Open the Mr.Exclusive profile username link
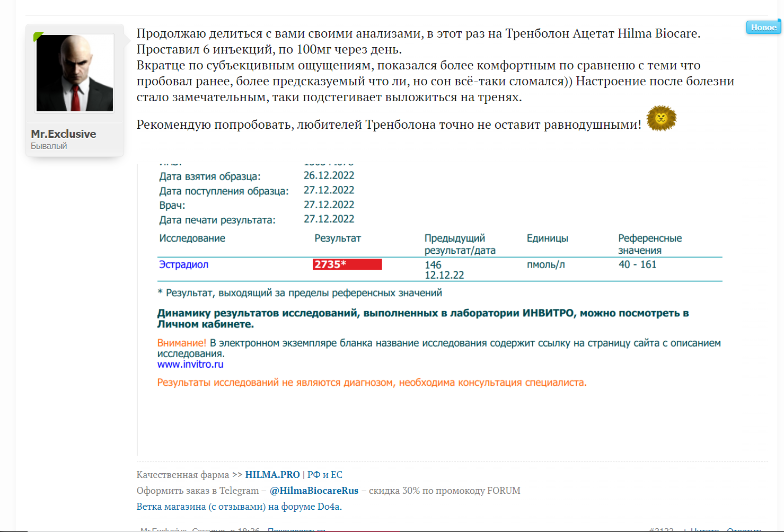The width and height of the screenshot is (784, 532). tap(64, 134)
